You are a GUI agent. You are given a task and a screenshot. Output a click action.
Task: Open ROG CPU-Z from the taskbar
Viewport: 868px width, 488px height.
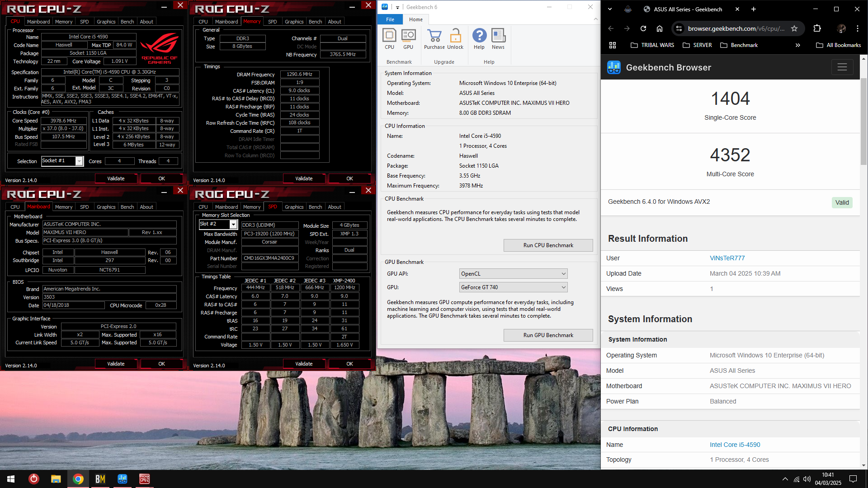(145, 479)
